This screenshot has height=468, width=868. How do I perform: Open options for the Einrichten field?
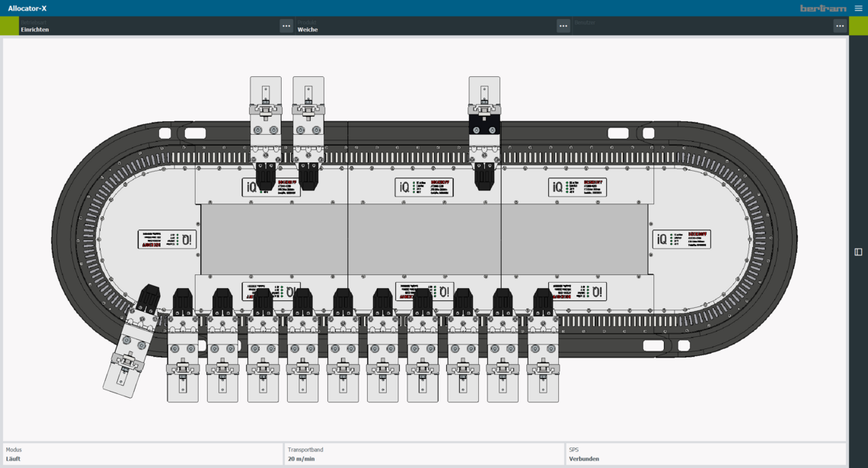click(286, 26)
